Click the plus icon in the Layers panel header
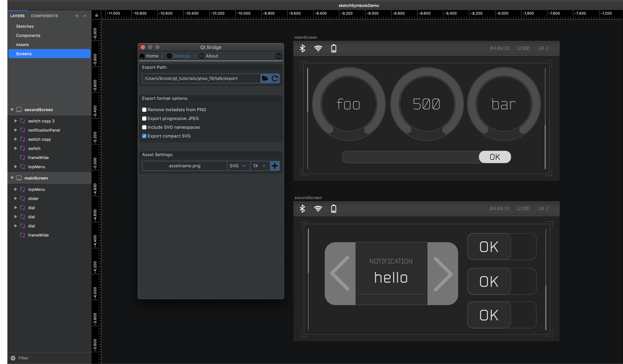This screenshot has width=623, height=364. [77, 16]
